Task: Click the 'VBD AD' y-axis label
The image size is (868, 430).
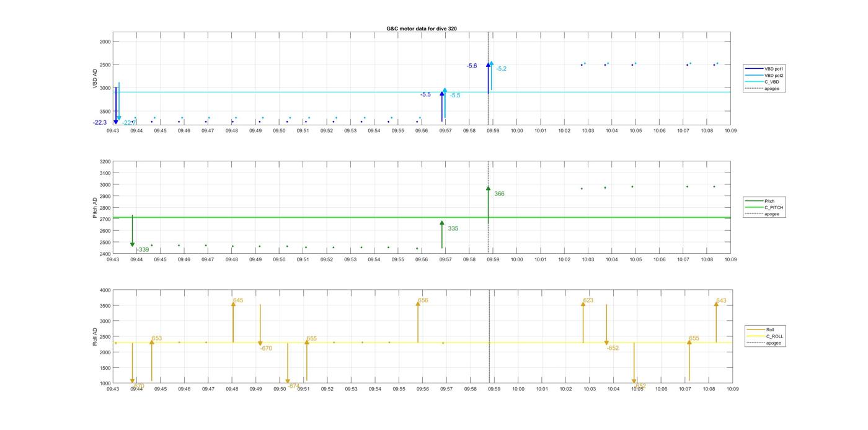Action: (x=95, y=79)
